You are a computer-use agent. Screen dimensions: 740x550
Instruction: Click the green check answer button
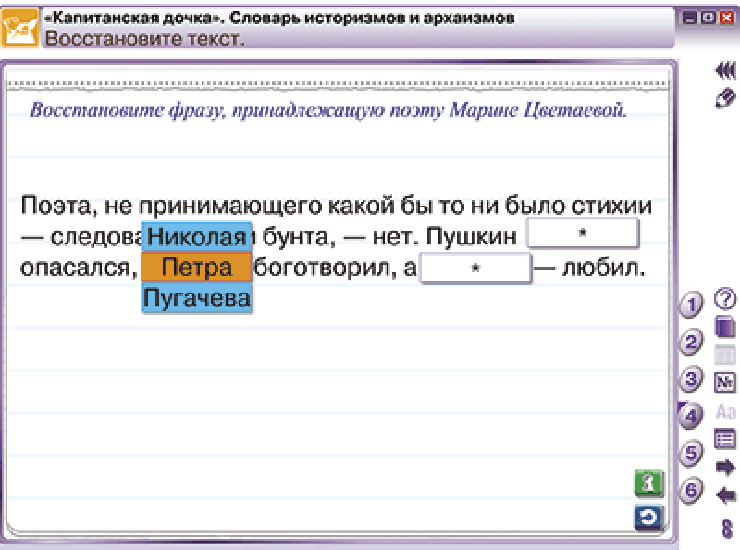[x=649, y=483]
